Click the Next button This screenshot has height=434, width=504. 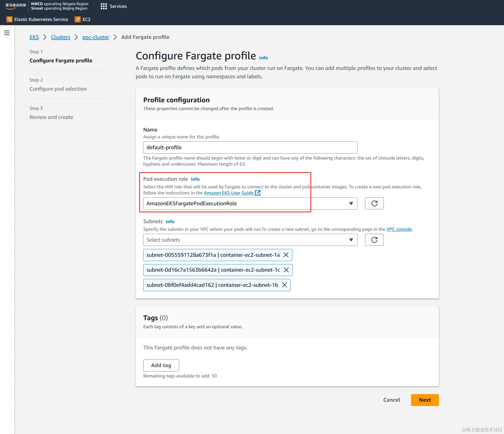(425, 400)
